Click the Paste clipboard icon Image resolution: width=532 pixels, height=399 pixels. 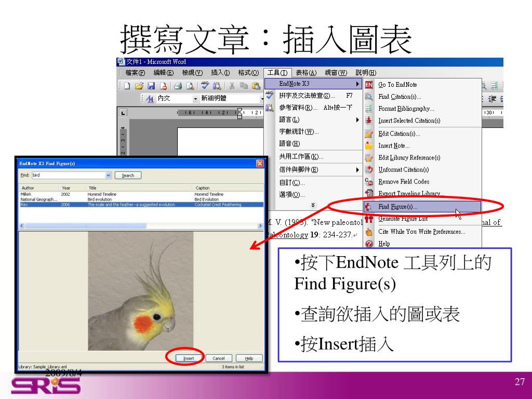256,86
